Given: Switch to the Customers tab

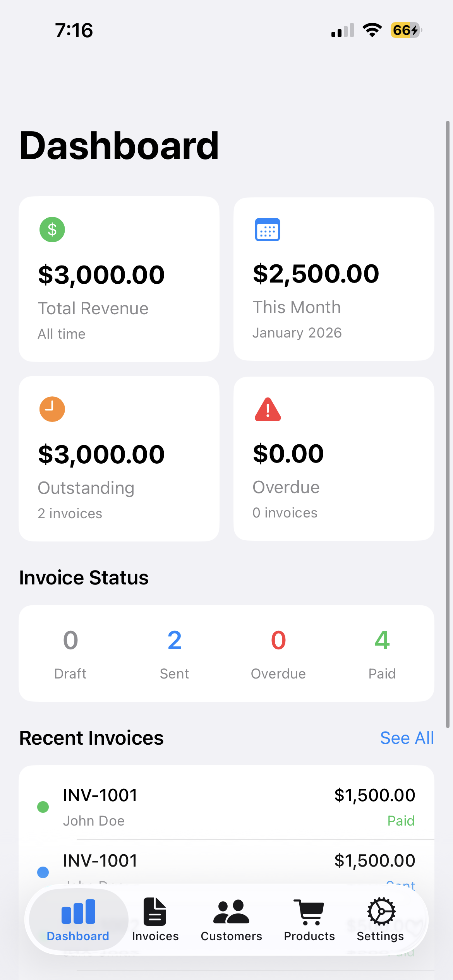Looking at the screenshot, I should 232,920.
